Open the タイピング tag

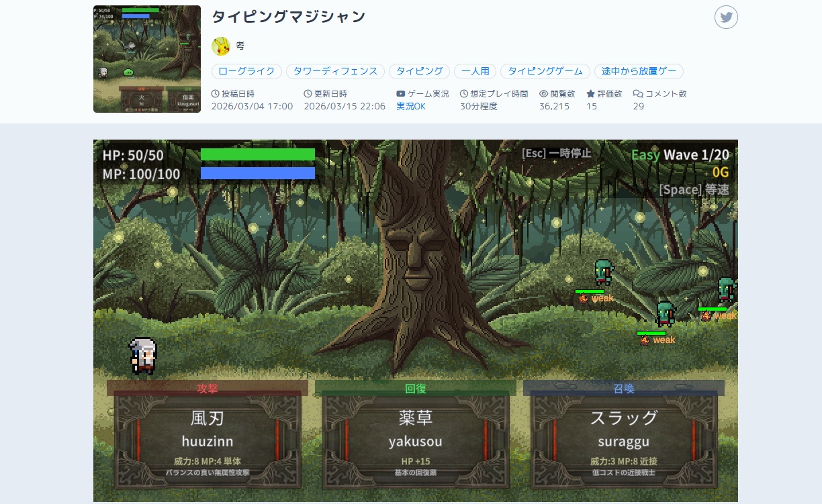tap(419, 71)
